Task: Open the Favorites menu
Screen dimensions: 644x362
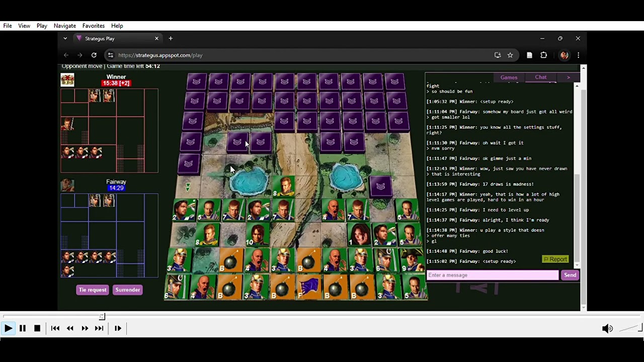Action: 94,26
